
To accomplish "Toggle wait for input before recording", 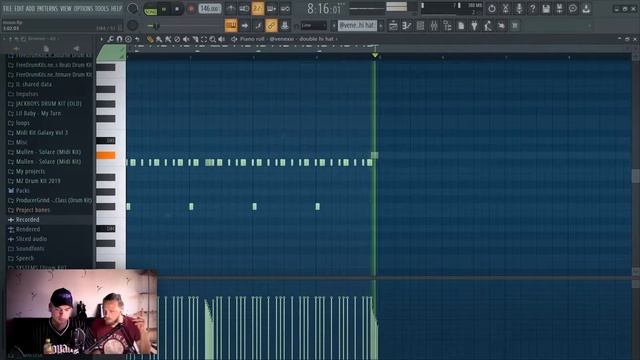I will tap(244, 9).
